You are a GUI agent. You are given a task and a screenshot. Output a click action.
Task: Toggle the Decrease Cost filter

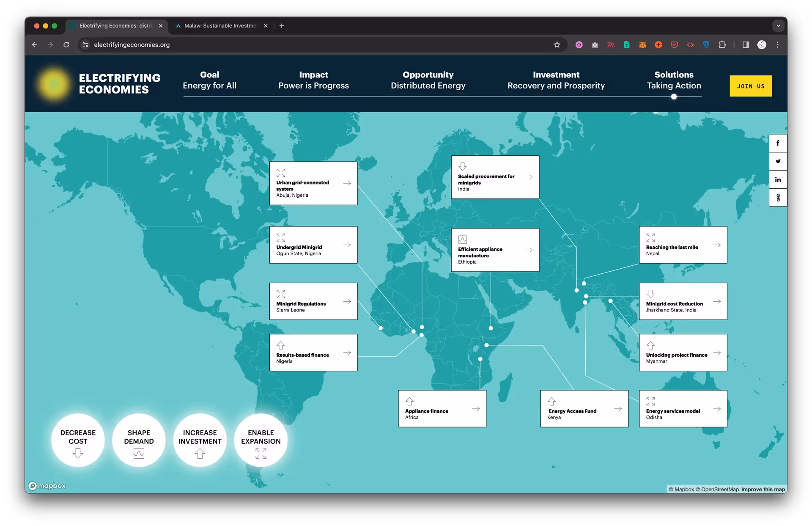pos(78,441)
